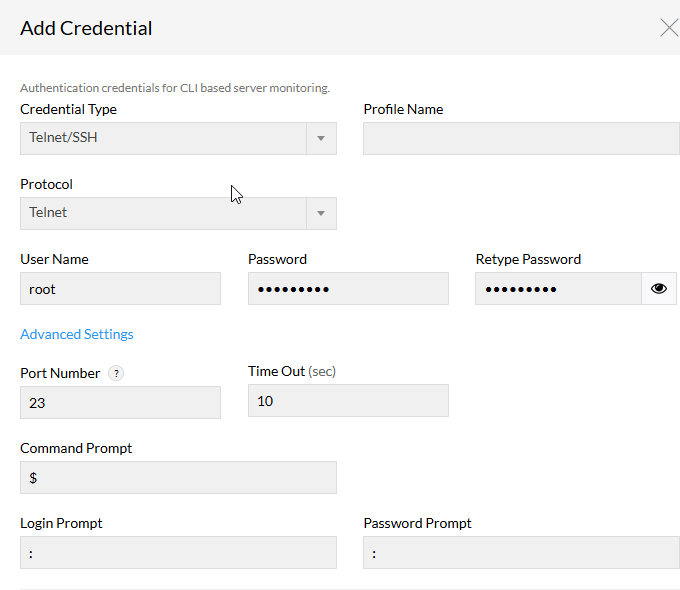Click the Add Credential dialog title
680x590 pixels.
click(86, 28)
